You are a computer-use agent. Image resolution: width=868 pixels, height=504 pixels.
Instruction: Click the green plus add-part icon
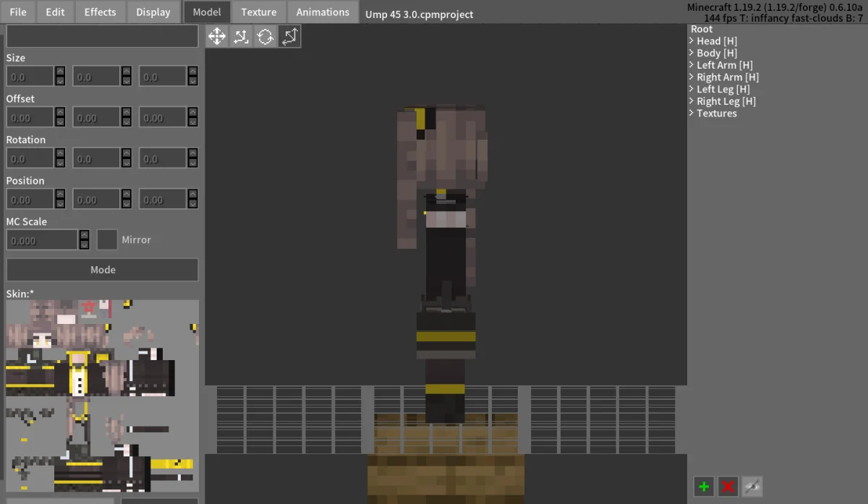point(703,487)
